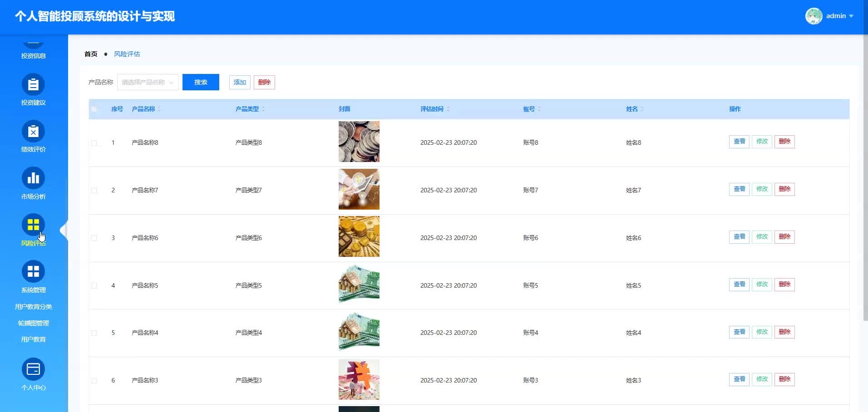Delete the 产品名称4 record
The width and height of the screenshot is (868, 412).
tap(784, 332)
